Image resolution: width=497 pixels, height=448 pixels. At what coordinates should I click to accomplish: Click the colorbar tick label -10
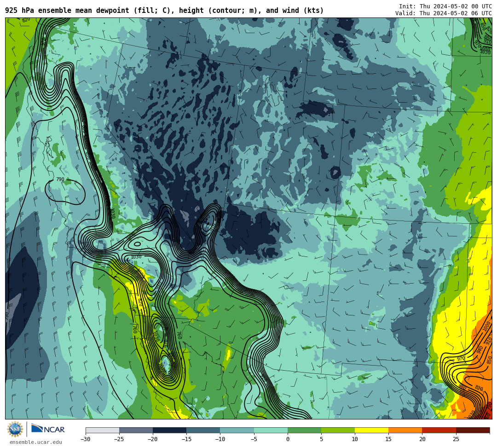tap(220, 439)
